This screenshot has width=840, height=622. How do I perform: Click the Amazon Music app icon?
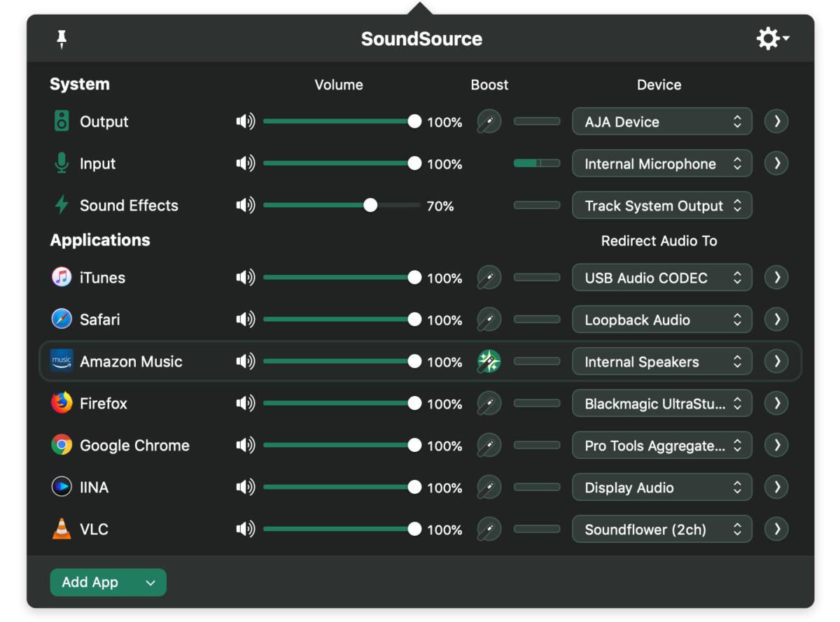pyautogui.click(x=62, y=361)
